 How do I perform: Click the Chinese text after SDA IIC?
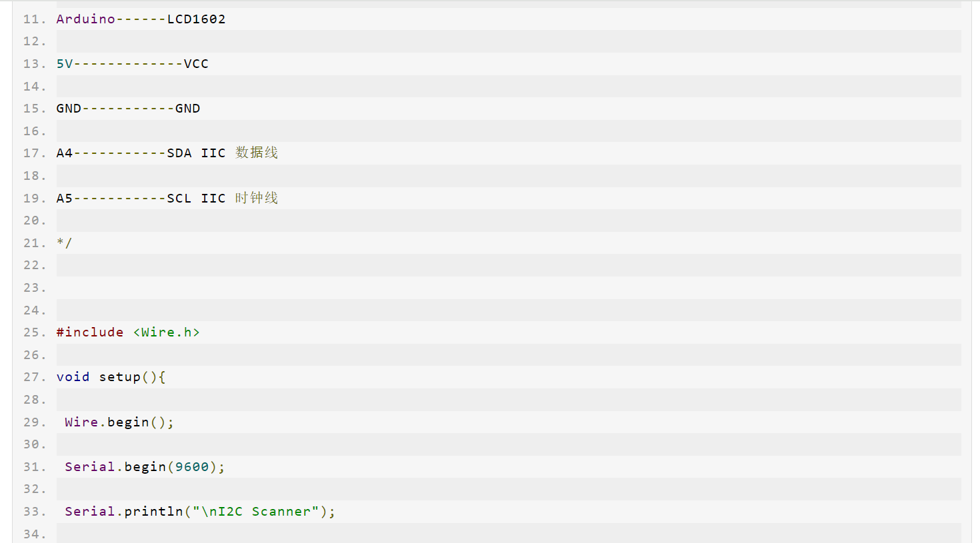pyautogui.click(x=257, y=153)
